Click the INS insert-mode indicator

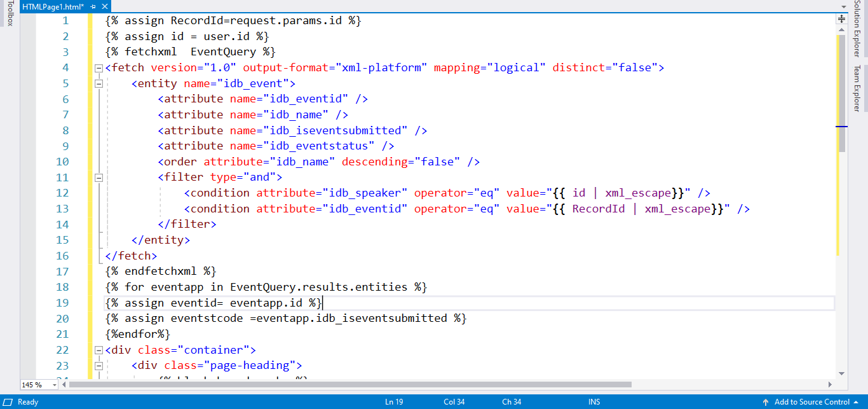coord(593,401)
